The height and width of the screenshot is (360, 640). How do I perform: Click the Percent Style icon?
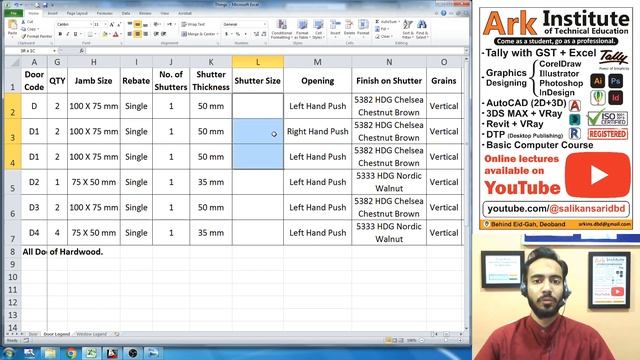[238, 34]
